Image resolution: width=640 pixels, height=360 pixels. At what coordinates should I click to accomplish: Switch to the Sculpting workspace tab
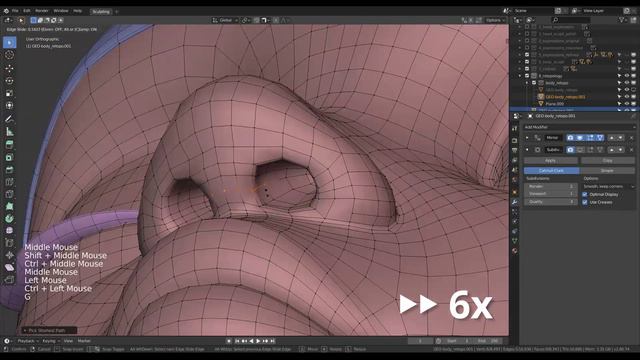101,11
